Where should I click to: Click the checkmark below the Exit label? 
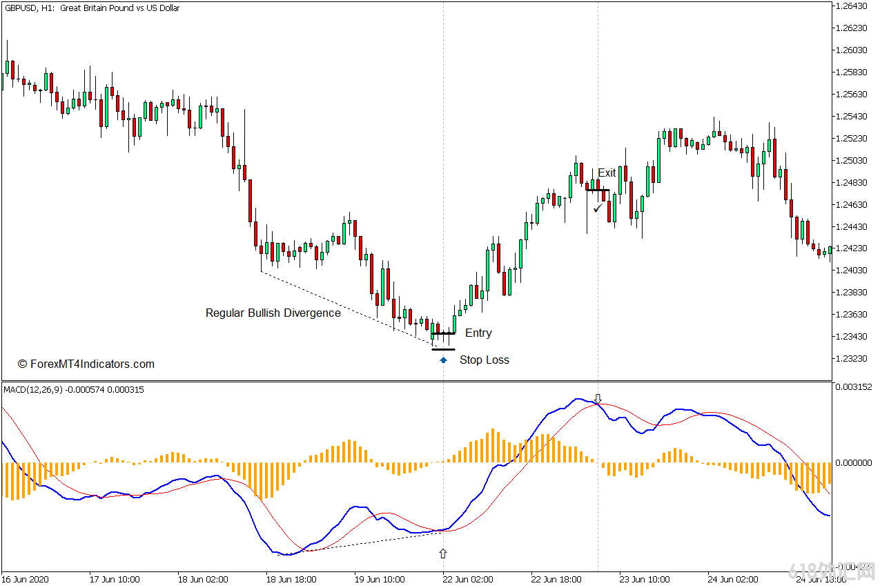tap(598, 206)
